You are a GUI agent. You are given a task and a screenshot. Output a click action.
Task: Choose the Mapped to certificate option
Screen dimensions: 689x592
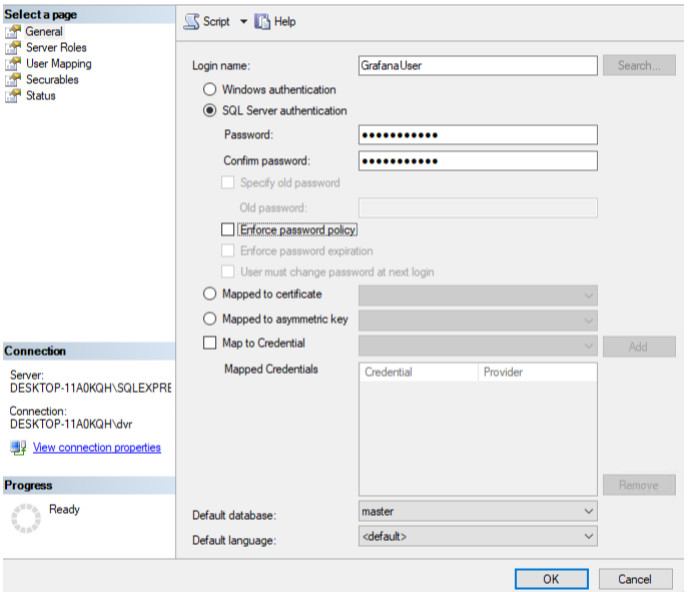[x=210, y=294]
